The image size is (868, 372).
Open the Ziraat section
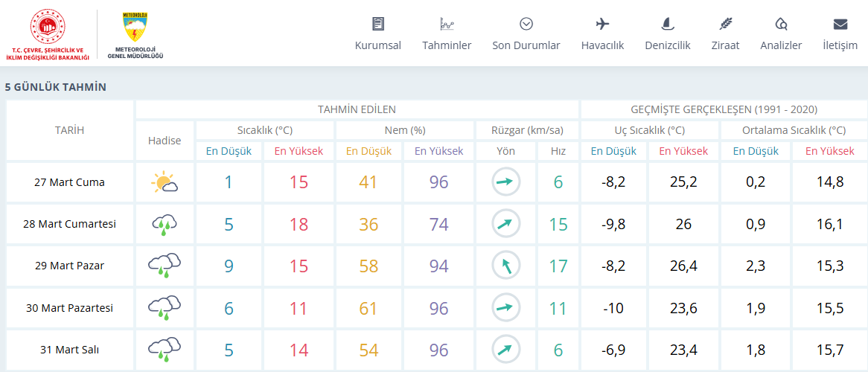point(725,34)
